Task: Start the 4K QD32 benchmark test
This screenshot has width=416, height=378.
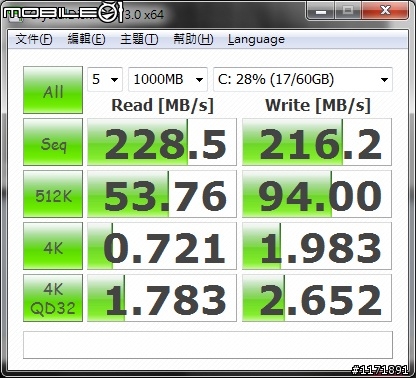Action: [53, 298]
